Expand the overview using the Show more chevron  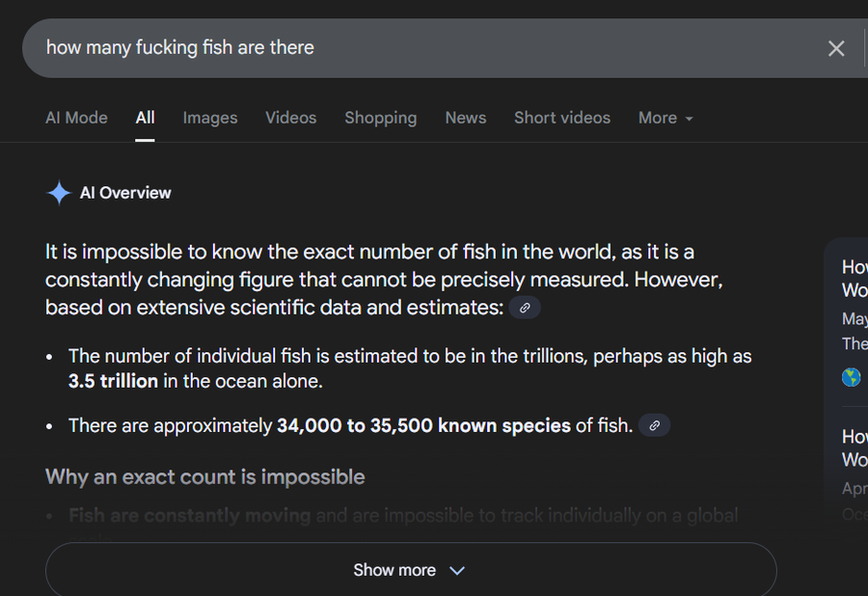[457, 571]
